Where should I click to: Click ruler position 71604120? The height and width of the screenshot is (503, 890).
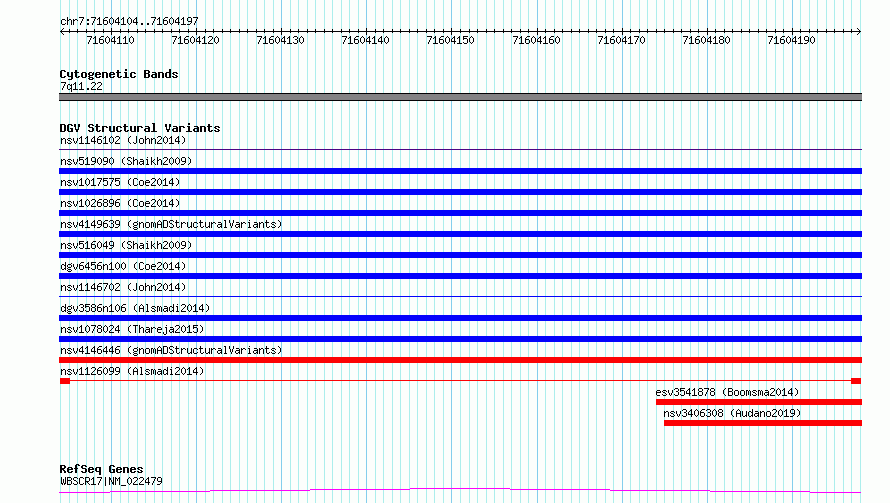pyautogui.click(x=195, y=40)
